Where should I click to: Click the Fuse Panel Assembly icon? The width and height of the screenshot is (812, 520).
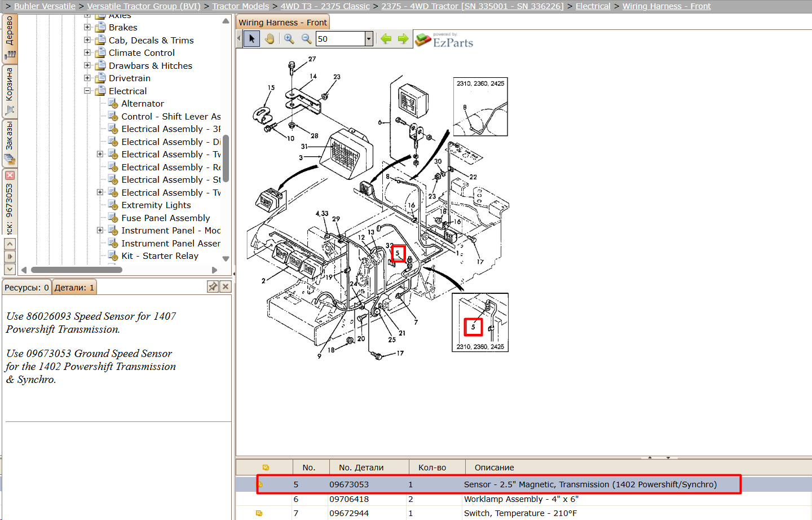coord(113,218)
